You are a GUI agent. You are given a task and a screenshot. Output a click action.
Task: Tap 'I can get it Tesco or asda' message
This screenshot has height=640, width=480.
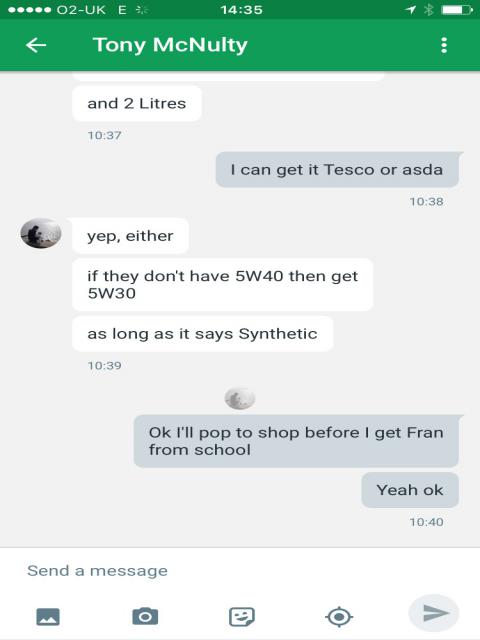pyautogui.click(x=337, y=169)
